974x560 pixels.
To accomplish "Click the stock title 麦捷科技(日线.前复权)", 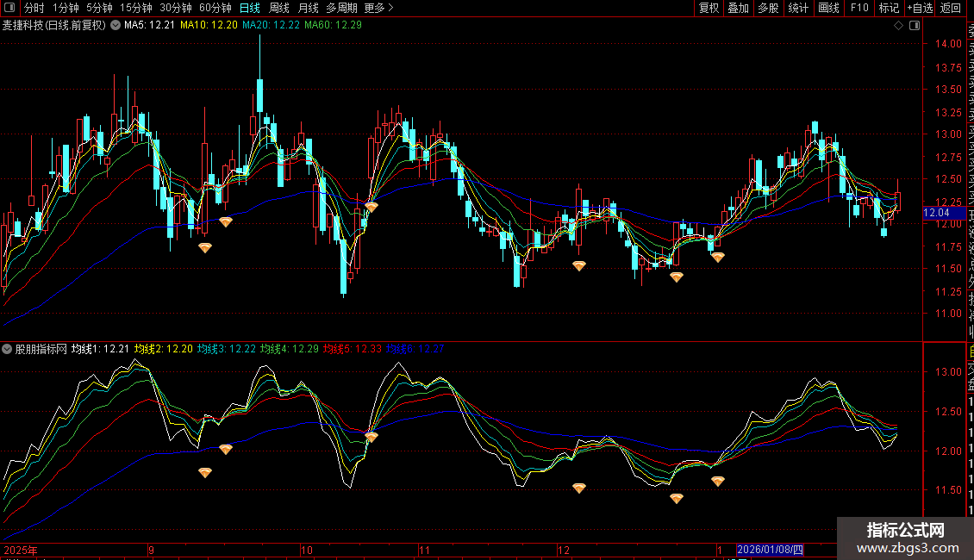I will 54,26.
